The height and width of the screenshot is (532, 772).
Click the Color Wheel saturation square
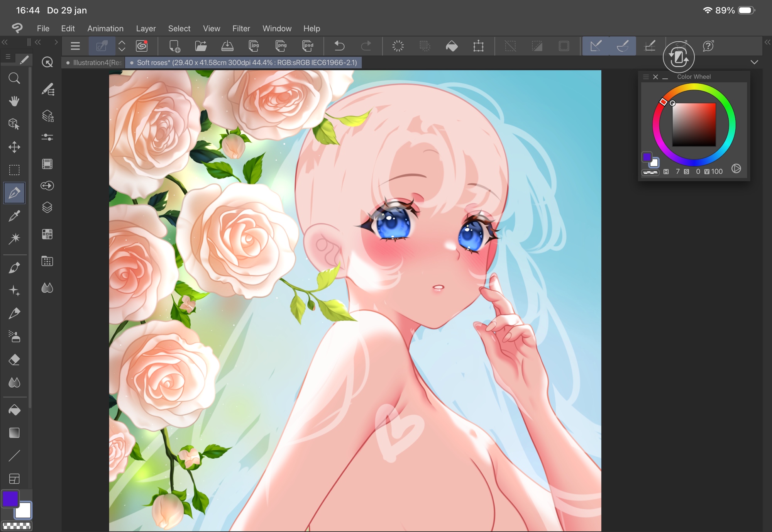pyautogui.click(x=694, y=124)
